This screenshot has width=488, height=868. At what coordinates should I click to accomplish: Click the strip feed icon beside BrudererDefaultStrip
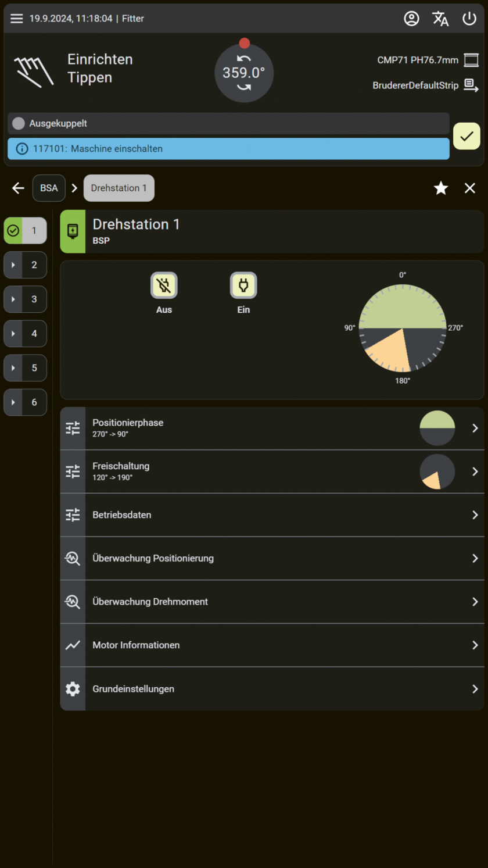click(x=471, y=85)
